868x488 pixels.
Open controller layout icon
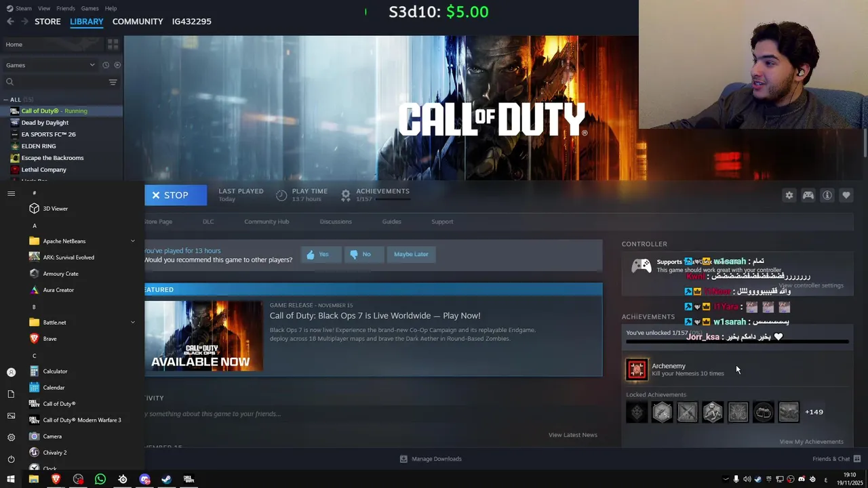coord(808,195)
